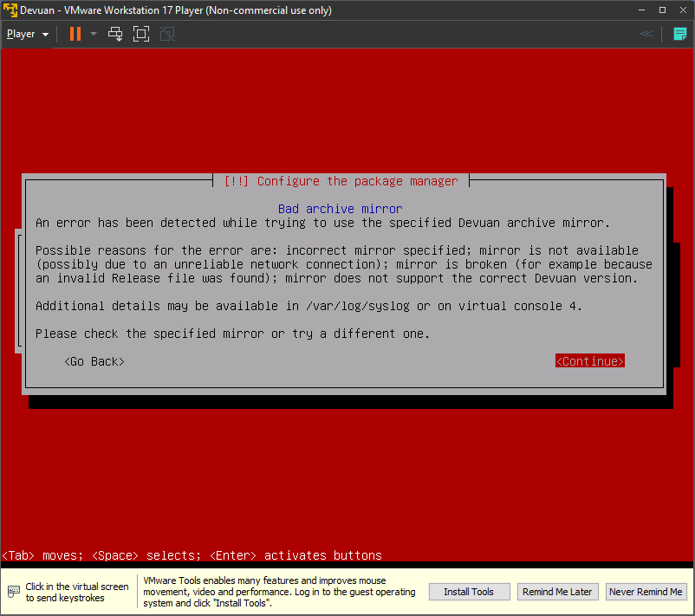Collapse toolbar with the double chevron
The image size is (695, 616).
click(x=646, y=34)
